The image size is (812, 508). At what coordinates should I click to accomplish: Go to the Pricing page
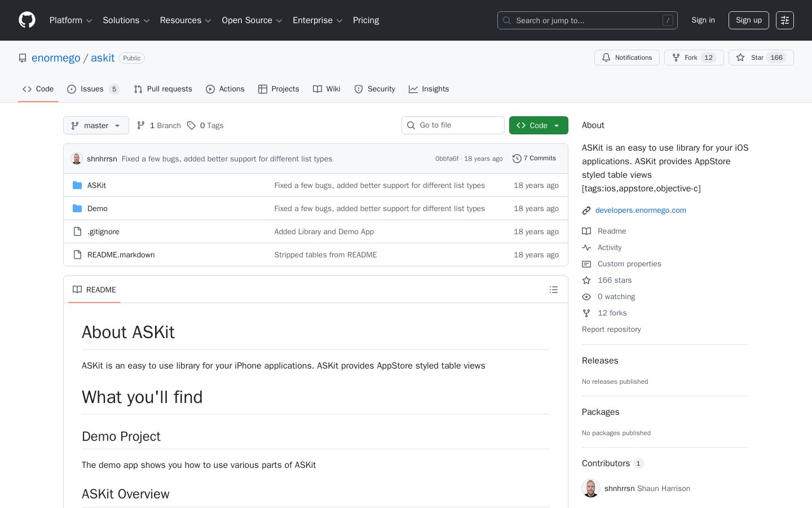point(366,20)
